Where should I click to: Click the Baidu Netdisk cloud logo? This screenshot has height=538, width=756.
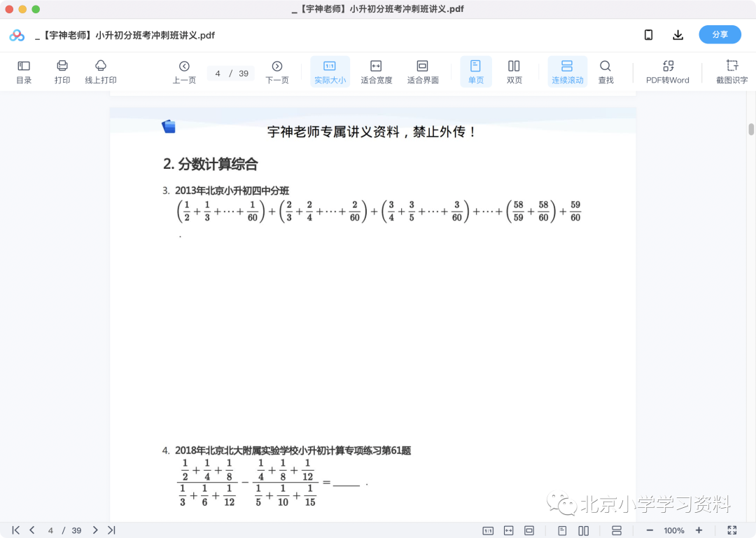tap(17, 35)
